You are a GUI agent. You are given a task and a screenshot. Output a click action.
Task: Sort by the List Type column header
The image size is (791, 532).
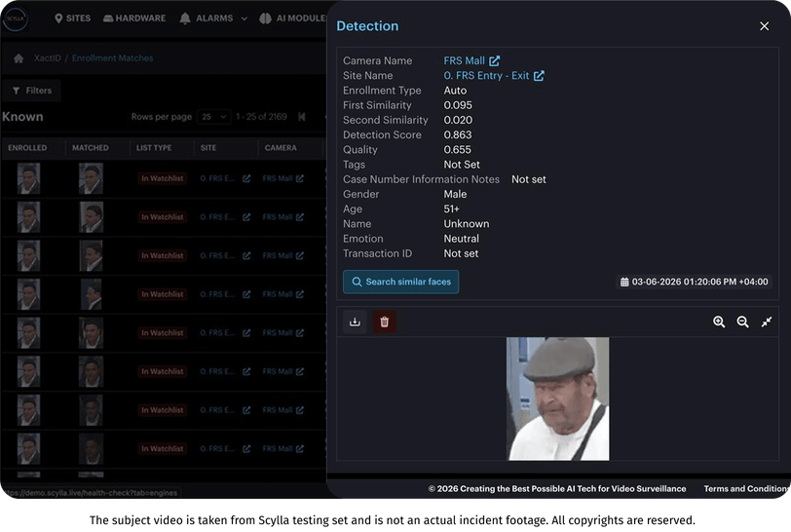click(154, 148)
